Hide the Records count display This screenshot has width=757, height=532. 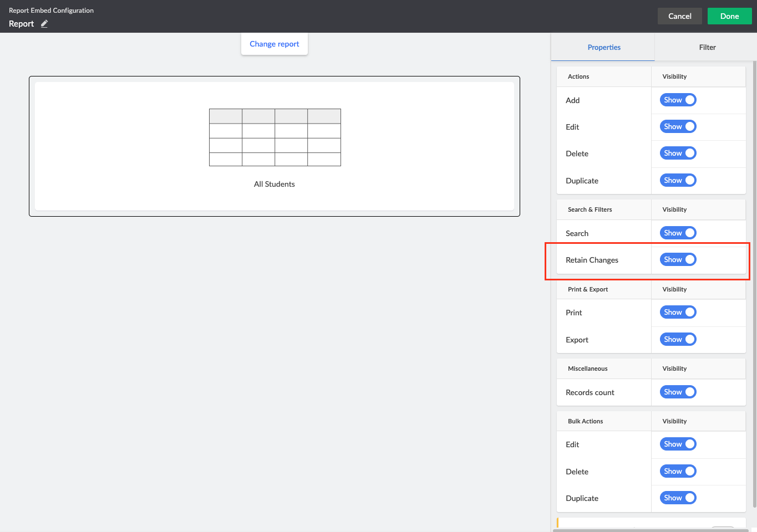pos(678,392)
